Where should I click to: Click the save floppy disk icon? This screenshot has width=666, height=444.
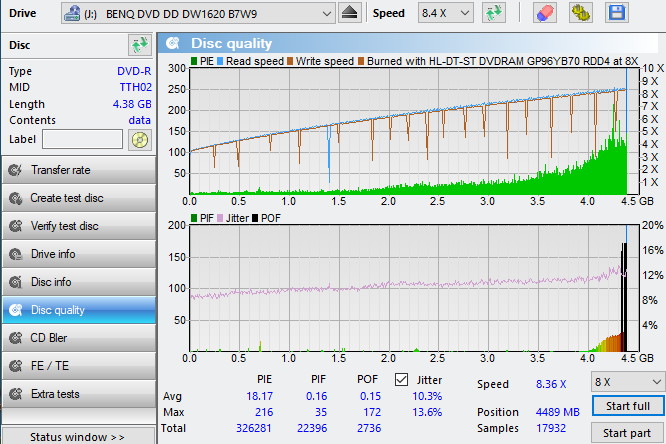[x=617, y=13]
